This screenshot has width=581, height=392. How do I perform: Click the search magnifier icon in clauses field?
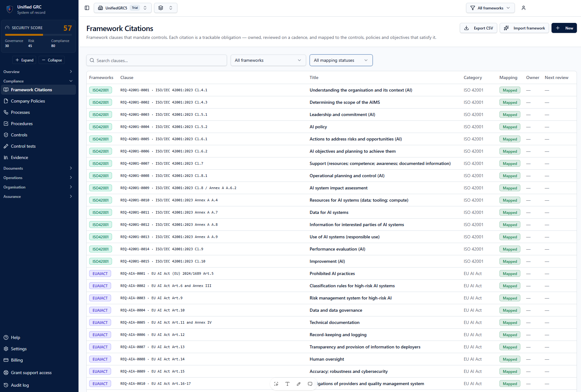(x=92, y=60)
